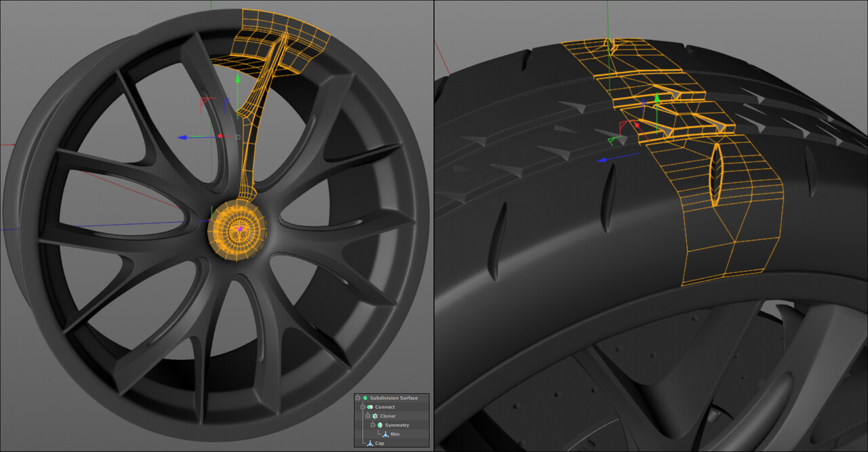
Task: Click the Subdivision Surface generator icon
Action: 366,398
